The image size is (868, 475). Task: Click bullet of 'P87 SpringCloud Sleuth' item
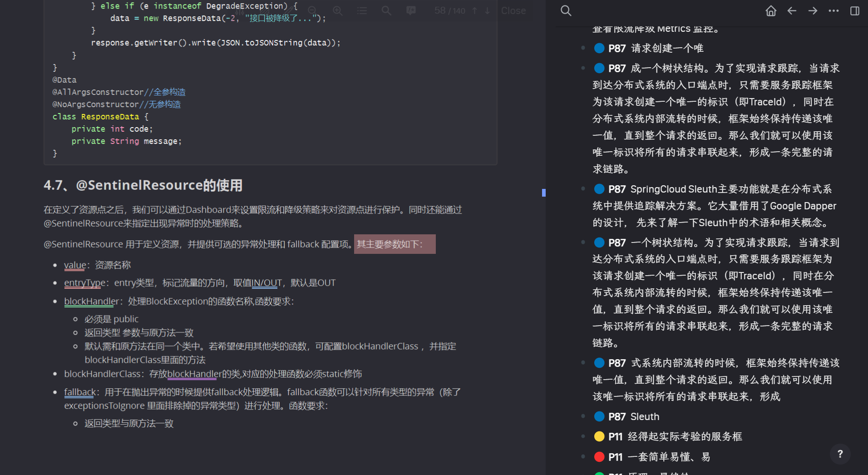pos(583,188)
